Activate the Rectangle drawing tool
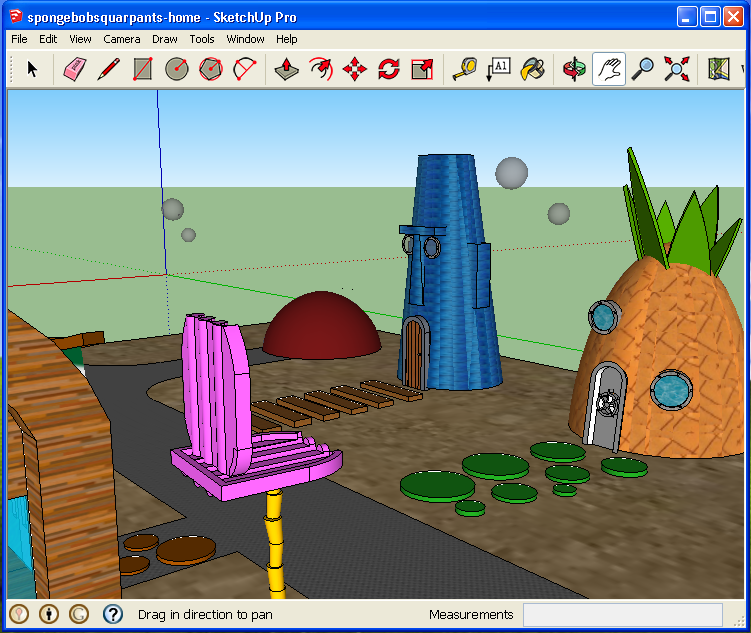The width and height of the screenshot is (751, 633). click(143, 69)
